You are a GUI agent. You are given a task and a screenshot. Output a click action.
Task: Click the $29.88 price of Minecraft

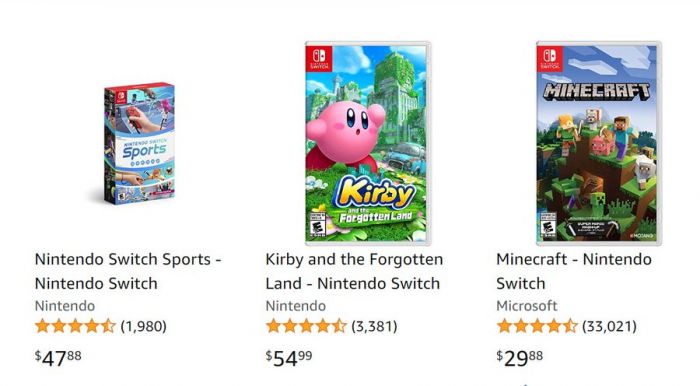click(520, 358)
